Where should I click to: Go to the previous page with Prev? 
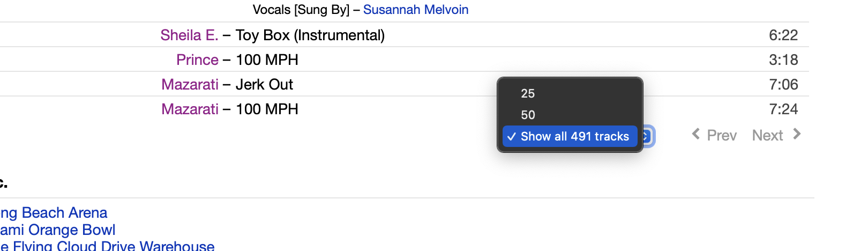coord(721,135)
